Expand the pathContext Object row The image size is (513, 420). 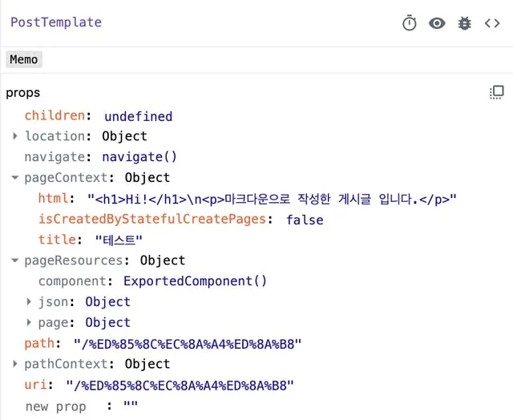coord(15,365)
